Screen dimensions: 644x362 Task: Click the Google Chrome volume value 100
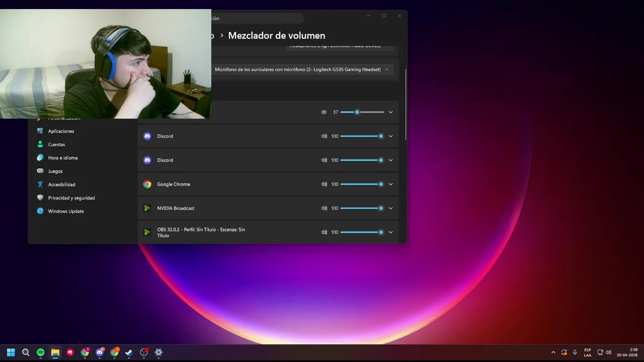[x=335, y=184]
